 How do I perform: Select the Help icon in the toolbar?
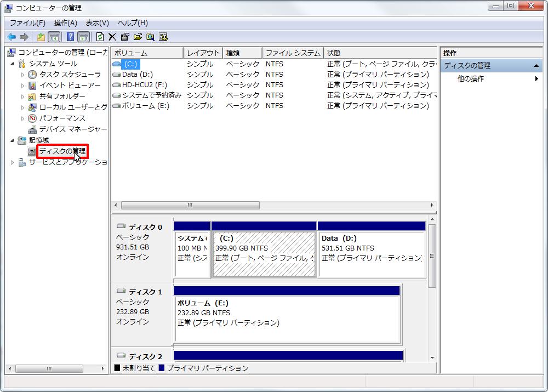(x=71, y=37)
